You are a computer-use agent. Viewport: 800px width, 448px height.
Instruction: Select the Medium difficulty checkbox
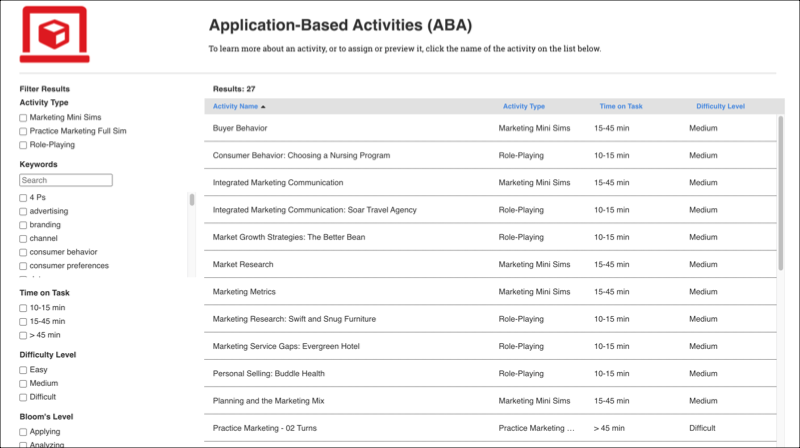(24, 383)
